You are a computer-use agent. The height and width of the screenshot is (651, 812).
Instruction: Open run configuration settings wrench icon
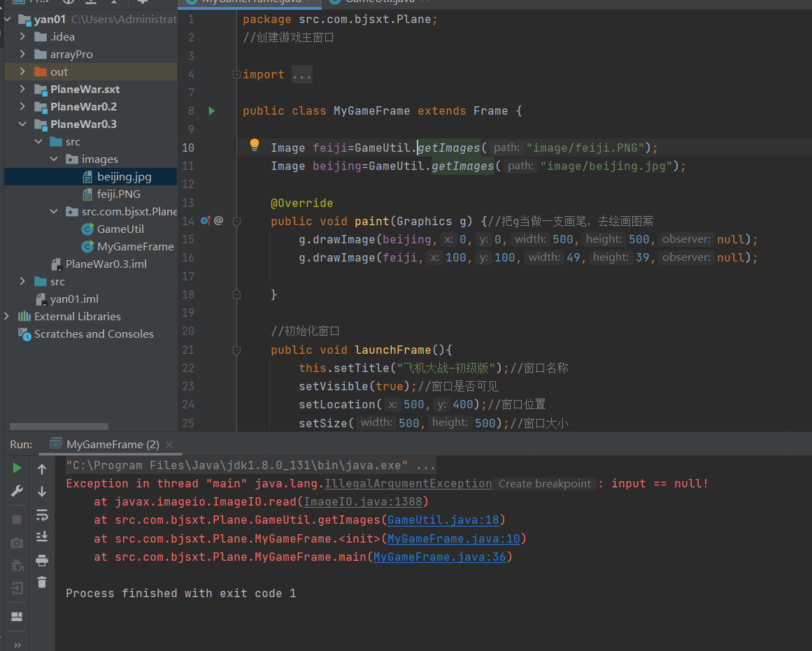pos(17,491)
